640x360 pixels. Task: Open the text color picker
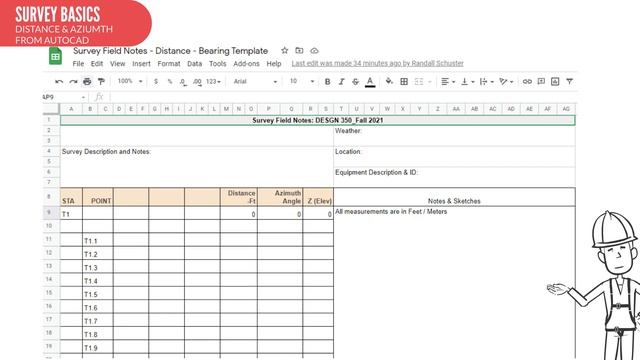tap(370, 82)
